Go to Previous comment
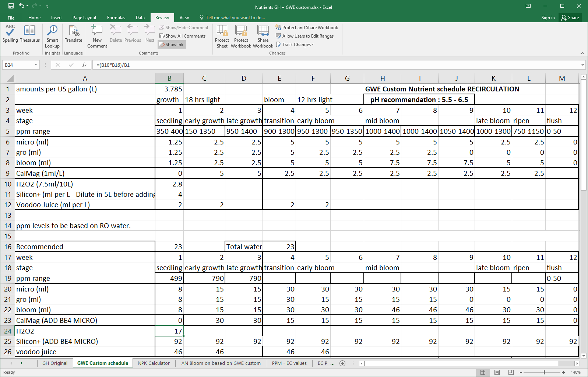Screen dimensions: 588x377 (x=133, y=34)
